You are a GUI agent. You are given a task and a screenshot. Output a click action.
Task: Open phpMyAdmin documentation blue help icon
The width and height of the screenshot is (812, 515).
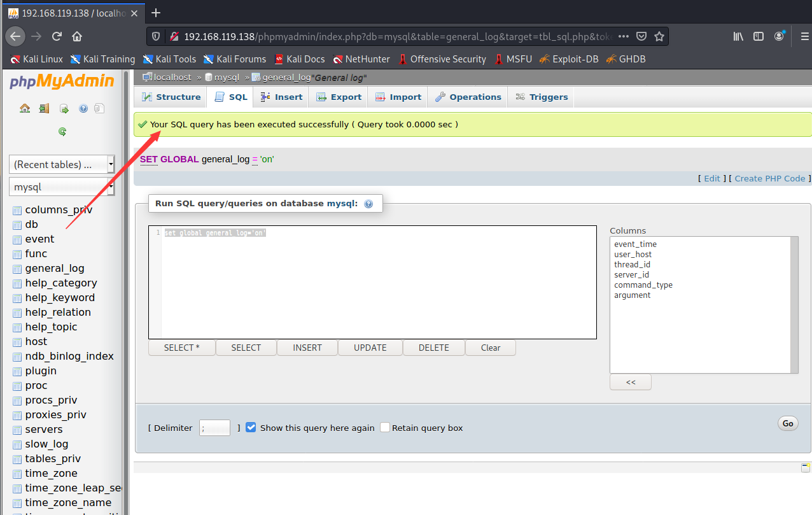(83, 108)
